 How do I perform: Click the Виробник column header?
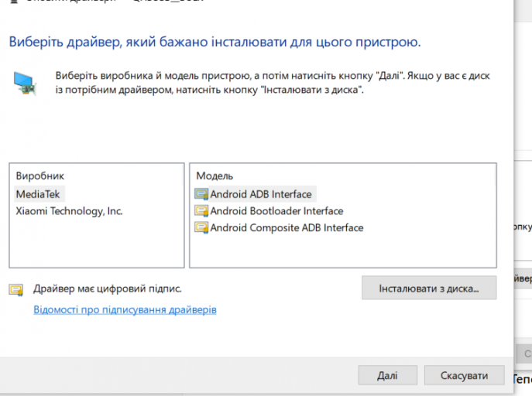tap(40, 176)
